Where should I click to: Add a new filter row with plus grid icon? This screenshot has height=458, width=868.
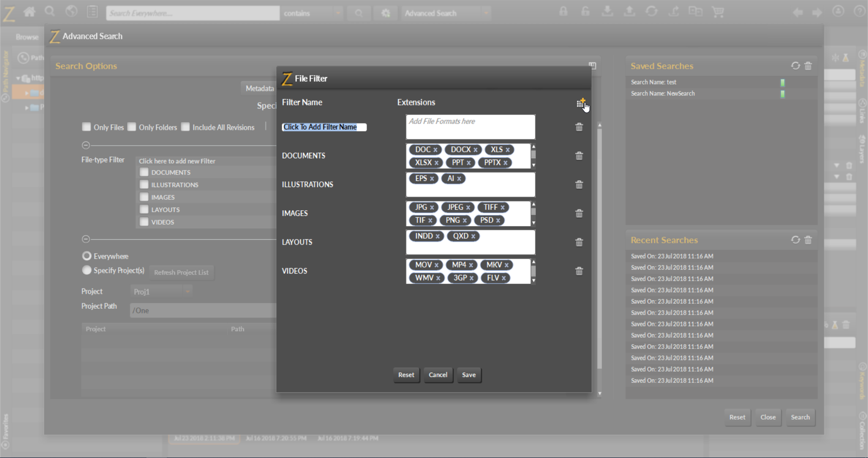click(x=581, y=103)
